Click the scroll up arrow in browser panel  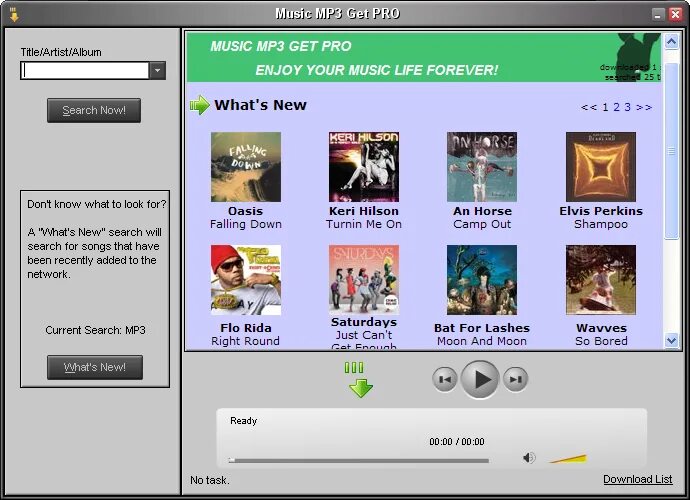[672, 42]
